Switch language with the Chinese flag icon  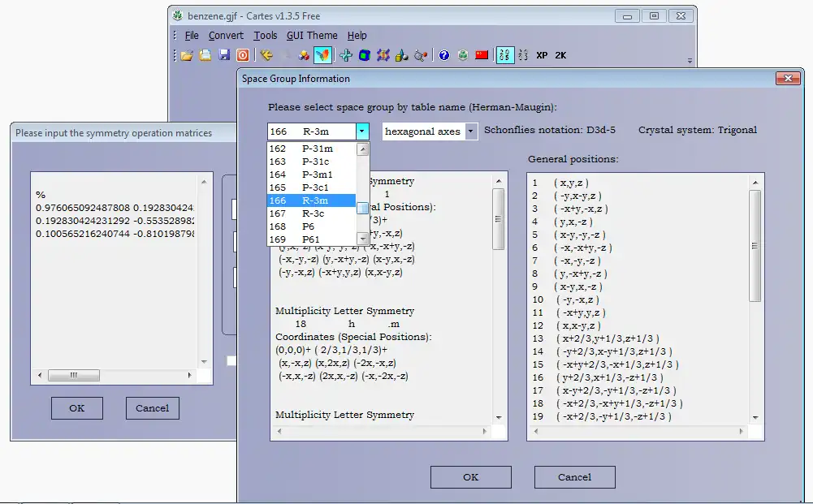coord(482,55)
